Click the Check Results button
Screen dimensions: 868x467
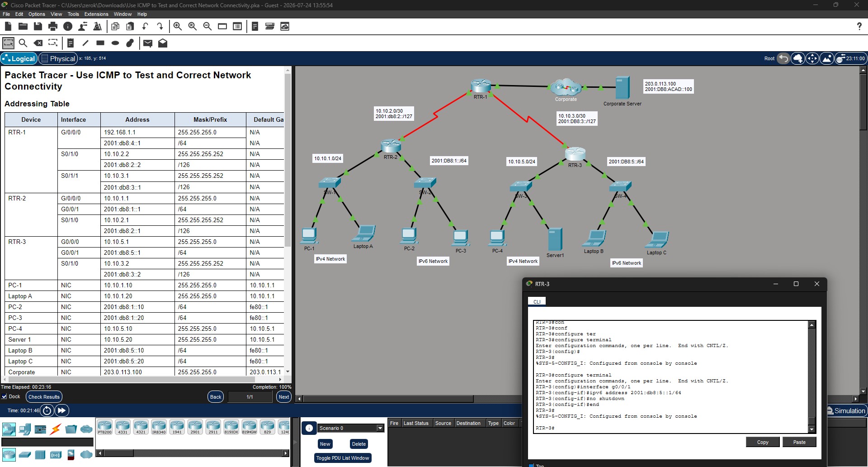tap(44, 397)
